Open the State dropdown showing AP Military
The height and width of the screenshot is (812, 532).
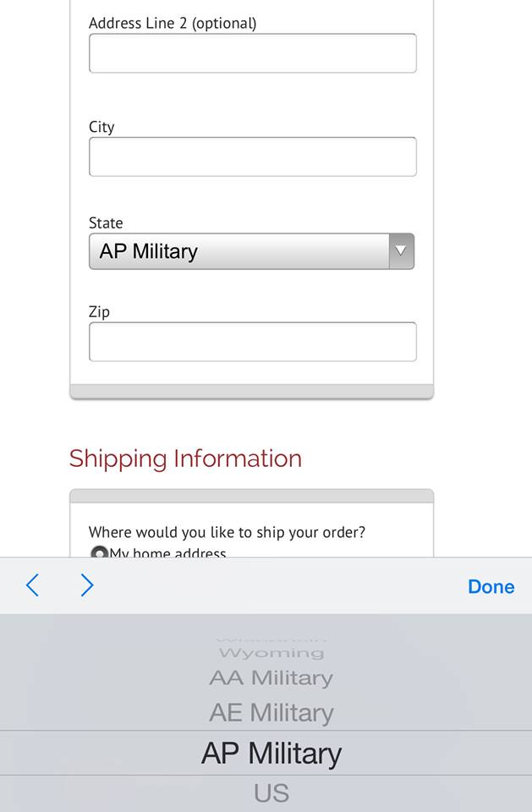[x=239, y=251]
